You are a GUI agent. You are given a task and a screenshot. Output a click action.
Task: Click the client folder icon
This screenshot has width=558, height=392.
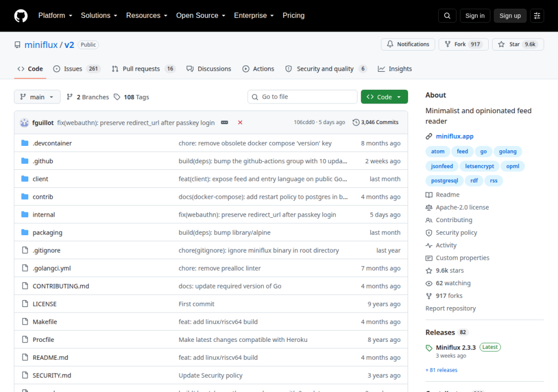click(25, 179)
